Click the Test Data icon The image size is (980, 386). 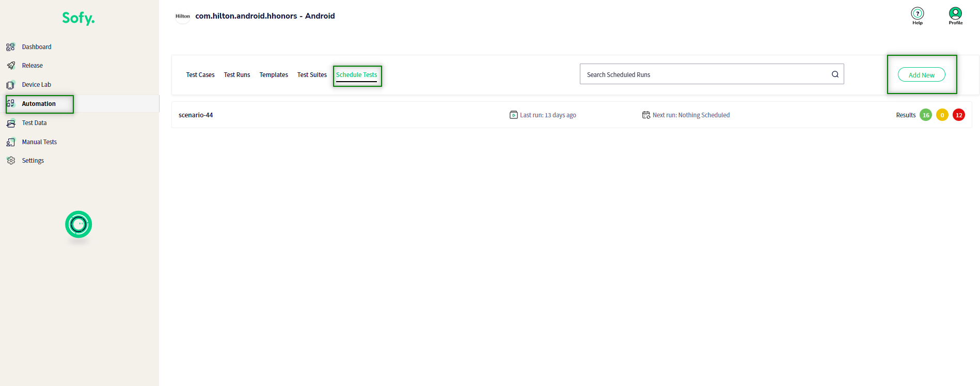click(11, 123)
